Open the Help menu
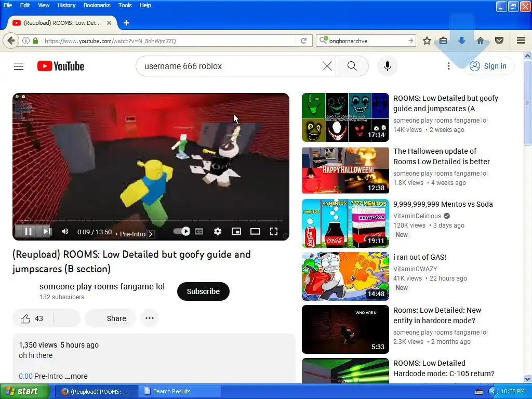 pos(145,5)
